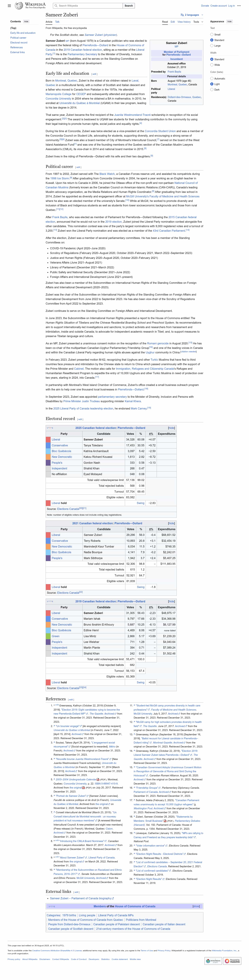Open the main menu hamburger icon

point(9,6)
